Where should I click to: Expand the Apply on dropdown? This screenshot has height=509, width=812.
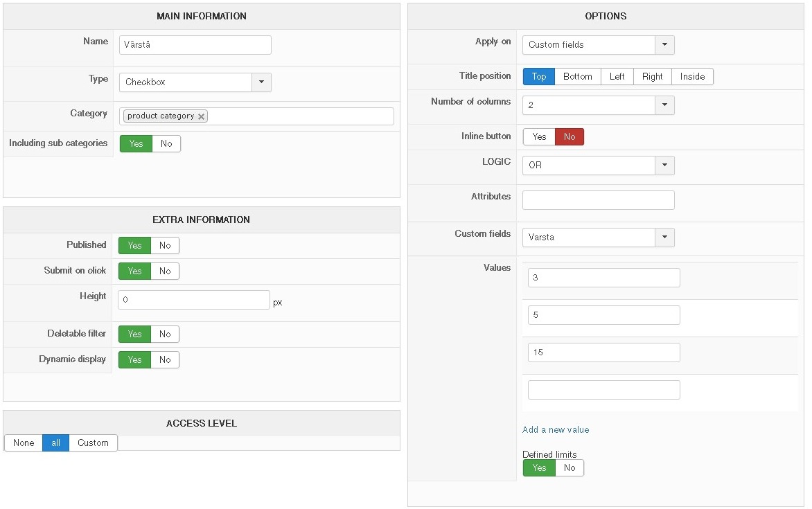pos(664,45)
